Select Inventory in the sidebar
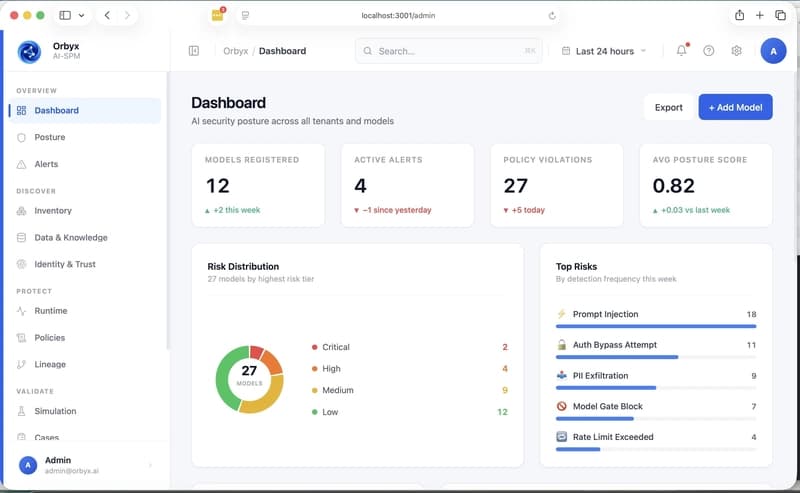The image size is (800, 493). [53, 211]
